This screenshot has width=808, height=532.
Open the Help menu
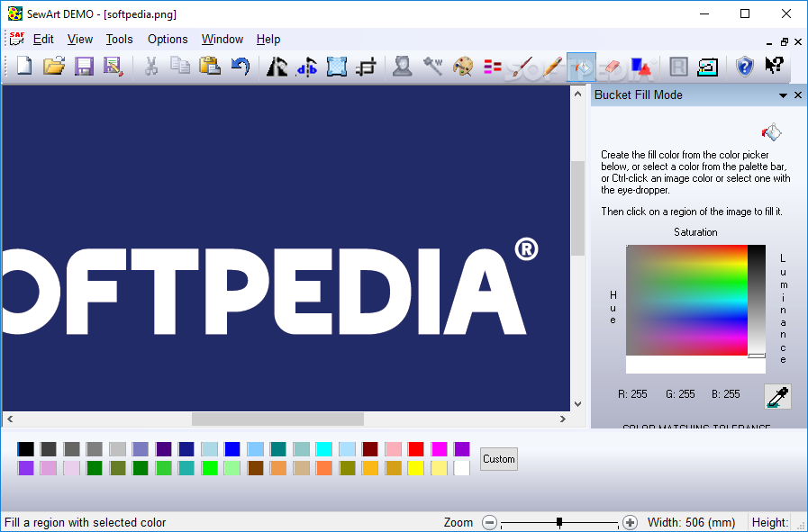[268, 39]
